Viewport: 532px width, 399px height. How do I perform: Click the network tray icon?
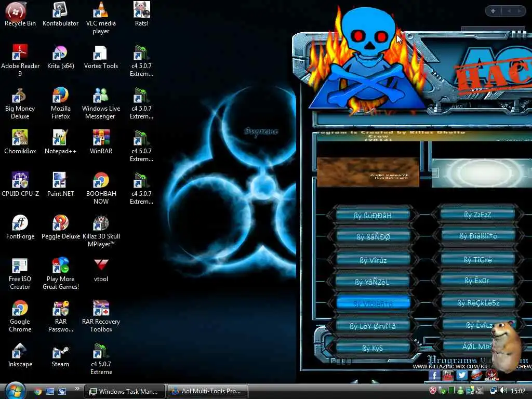[x=494, y=391]
